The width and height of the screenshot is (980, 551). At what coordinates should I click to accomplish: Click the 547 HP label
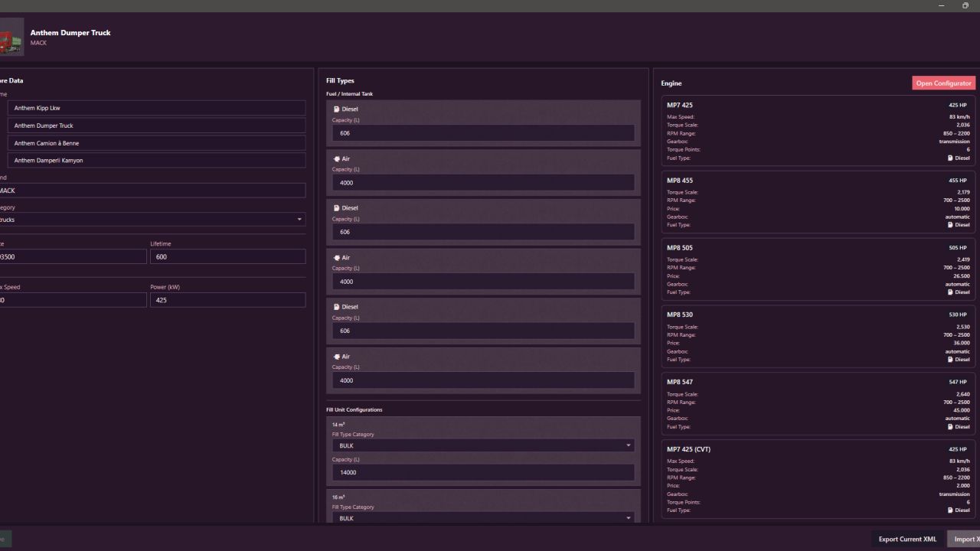coord(958,382)
